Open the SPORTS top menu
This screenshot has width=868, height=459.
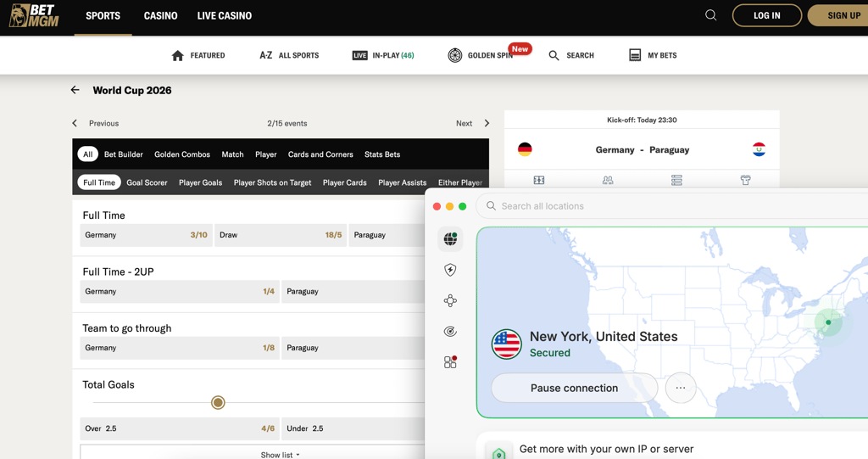103,15
